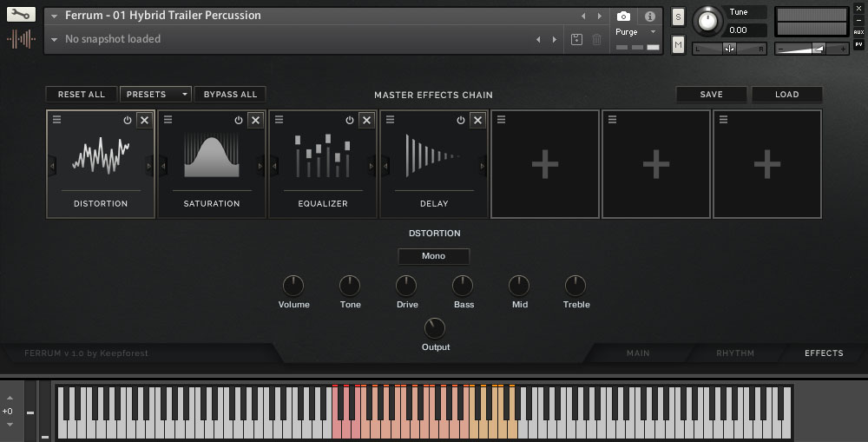Open the empty sixth slot hamburger menu
Screen dimensions: 868x442
click(612, 120)
